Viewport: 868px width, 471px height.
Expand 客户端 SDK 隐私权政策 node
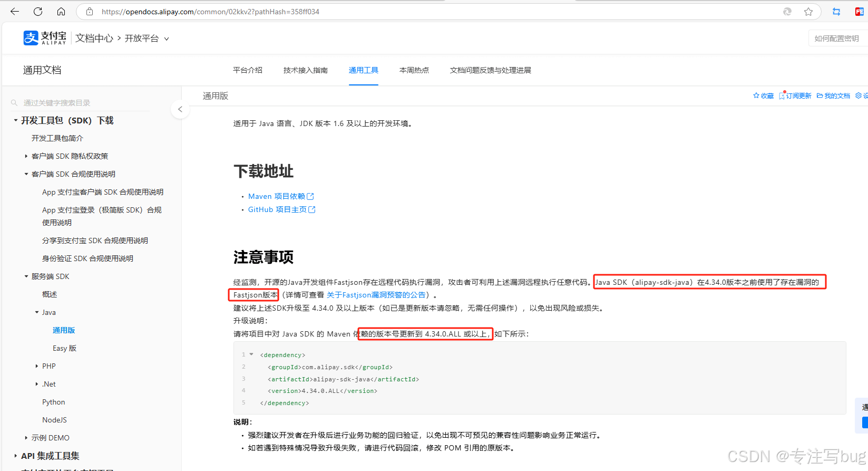26,156
